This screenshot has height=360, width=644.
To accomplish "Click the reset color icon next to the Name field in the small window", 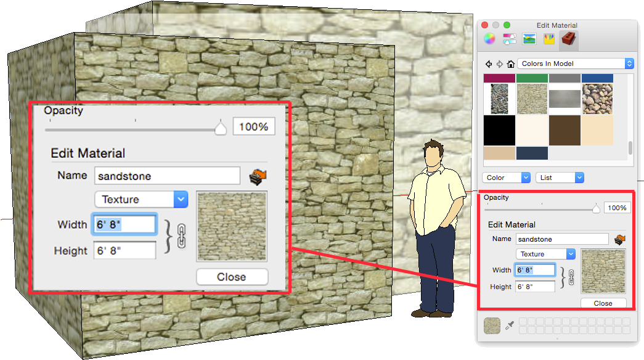I will point(619,239).
